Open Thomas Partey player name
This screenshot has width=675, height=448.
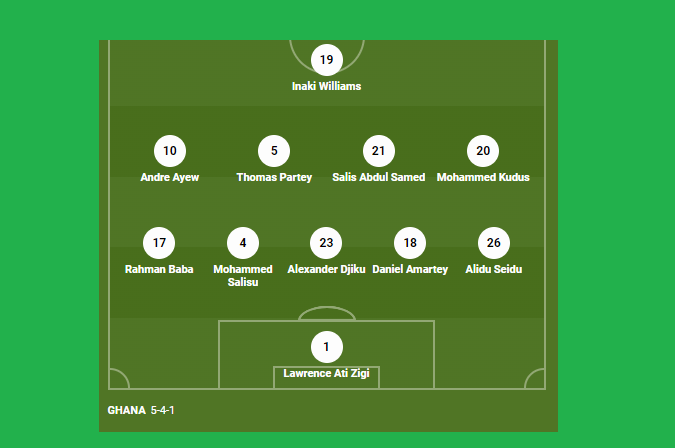click(274, 177)
